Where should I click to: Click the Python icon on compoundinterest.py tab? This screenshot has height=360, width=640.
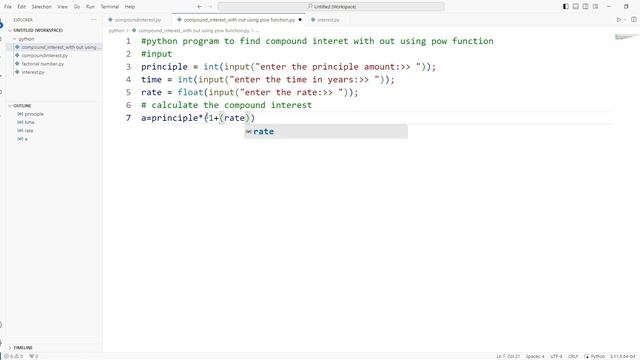pyautogui.click(x=110, y=20)
